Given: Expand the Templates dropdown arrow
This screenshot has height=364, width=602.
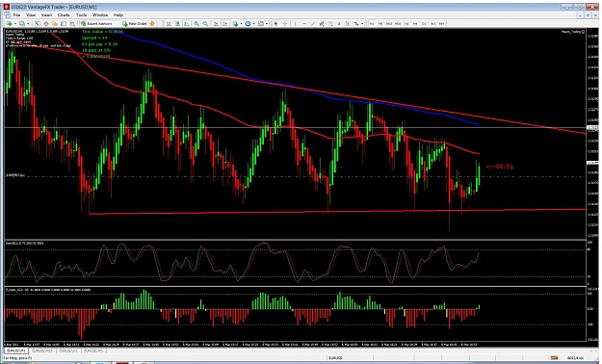Looking at the screenshot, I should click(x=267, y=23).
